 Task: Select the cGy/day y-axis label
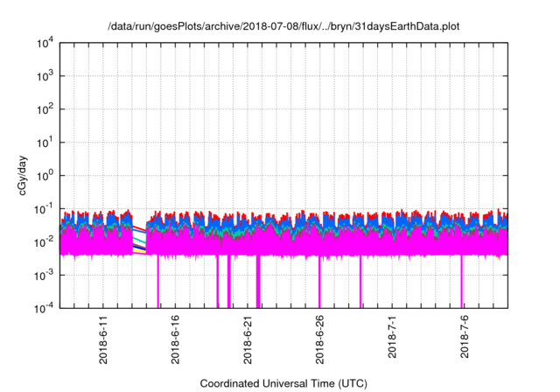23,175
